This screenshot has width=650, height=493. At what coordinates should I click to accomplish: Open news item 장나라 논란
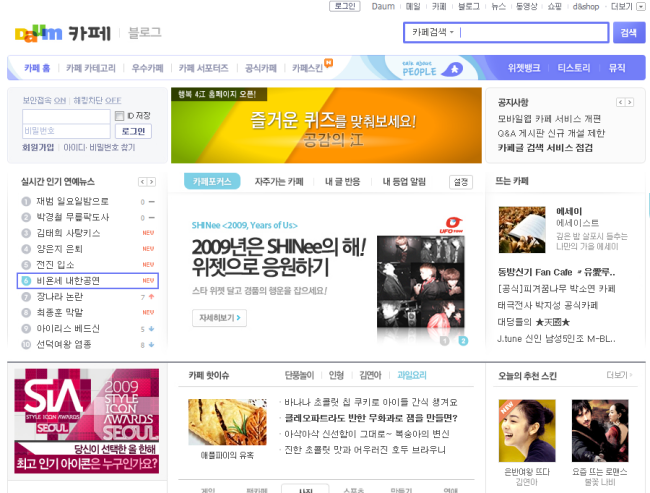tap(60, 297)
